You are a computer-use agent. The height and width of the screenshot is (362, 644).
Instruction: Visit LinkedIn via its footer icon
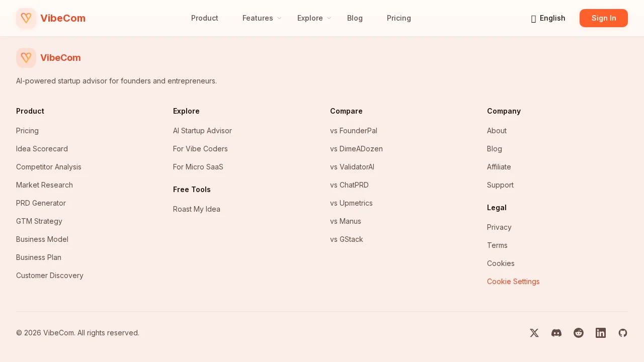(601, 333)
